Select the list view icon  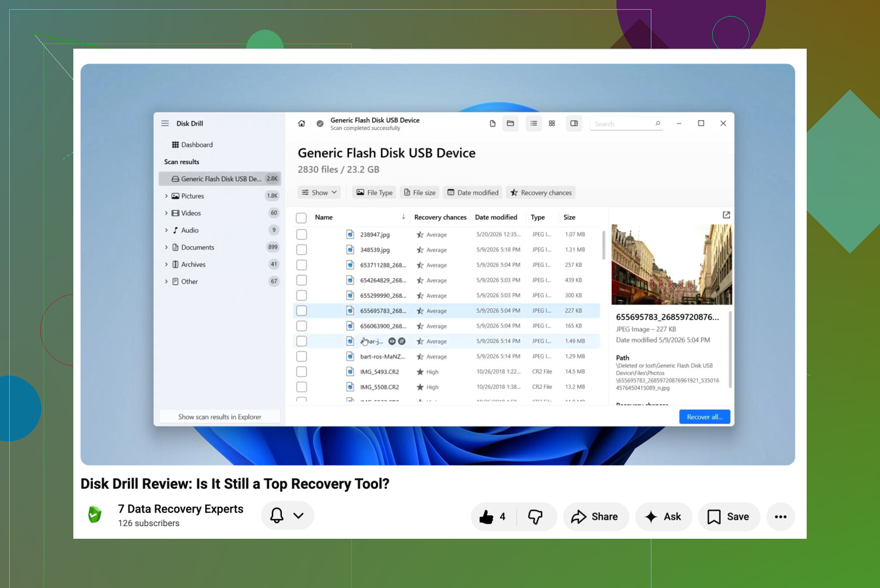[534, 124]
